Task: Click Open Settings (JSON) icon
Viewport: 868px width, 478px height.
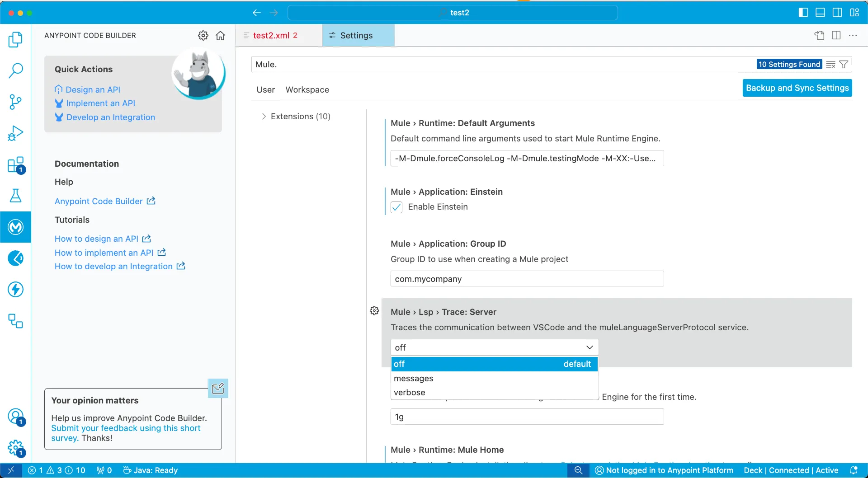Action: (x=819, y=36)
